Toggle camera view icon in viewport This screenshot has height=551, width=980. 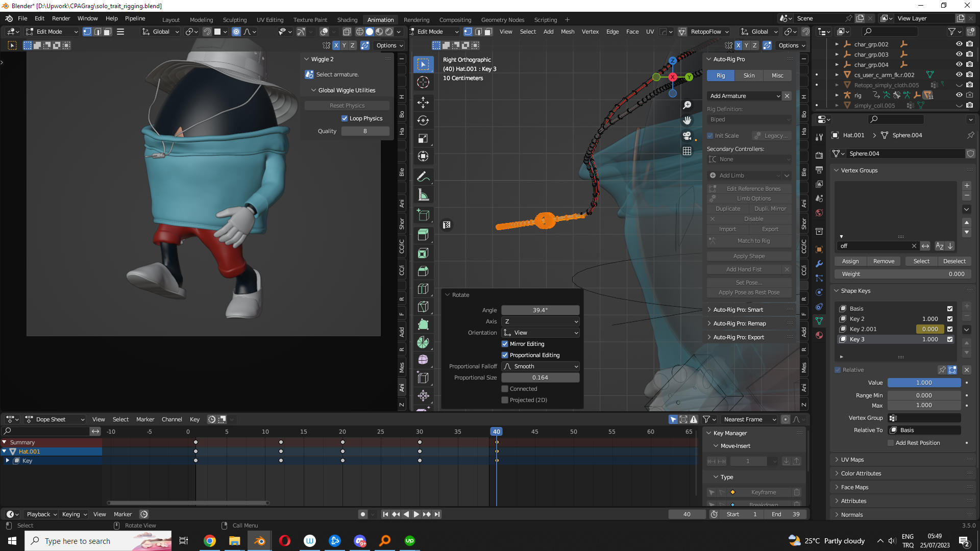click(x=687, y=136)
